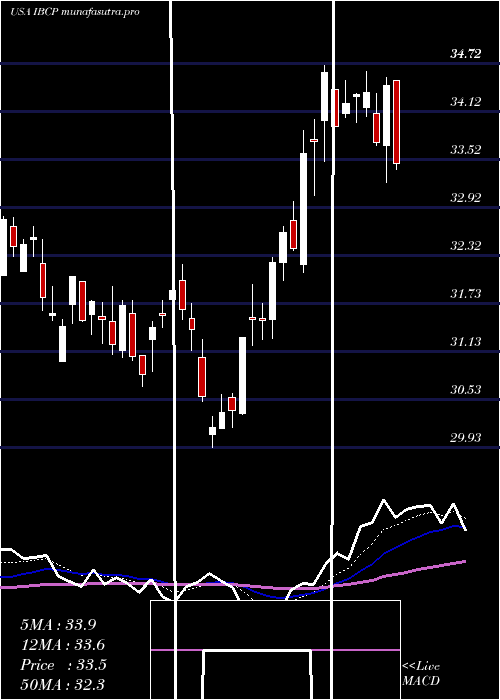
Task: Click the 29.93 price level label
Action: tap(466, 438)
